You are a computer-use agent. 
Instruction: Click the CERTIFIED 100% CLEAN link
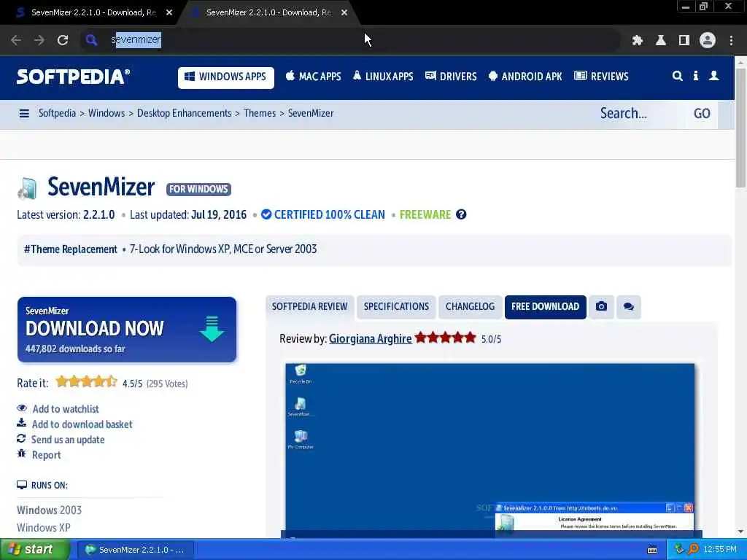[329, 215]
